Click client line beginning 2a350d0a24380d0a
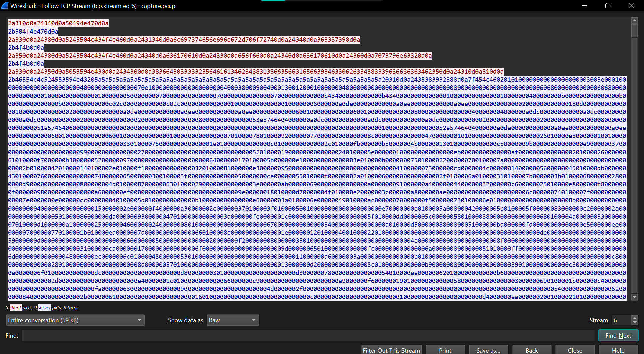644x354 pixels. coord(220,55)
